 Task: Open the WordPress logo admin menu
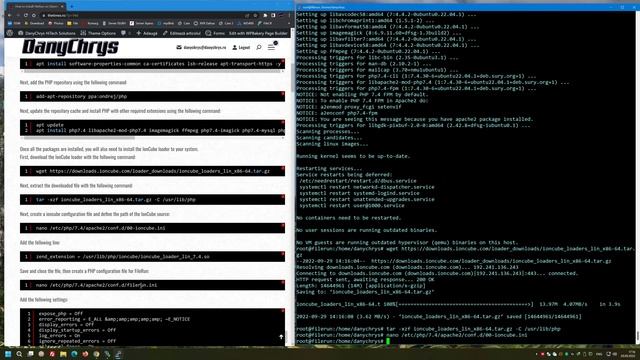pos(10,33)
